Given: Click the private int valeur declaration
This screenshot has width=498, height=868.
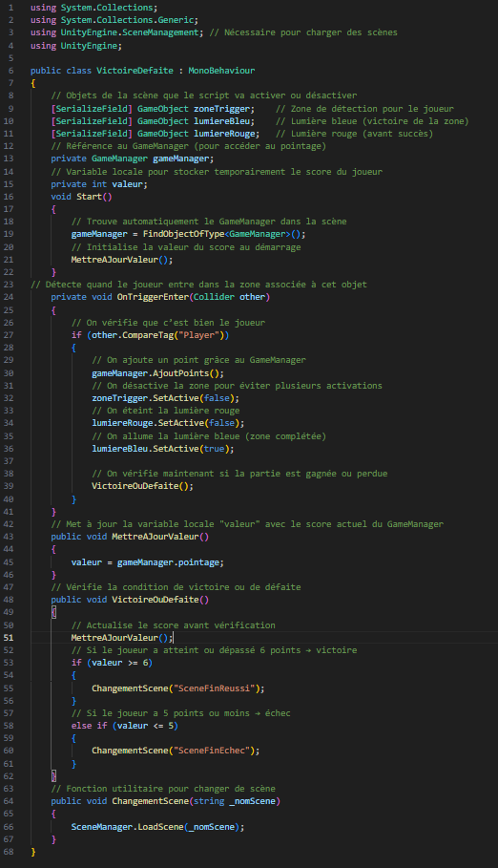Looking at the screenshot, I should click(x=99, y=184).
